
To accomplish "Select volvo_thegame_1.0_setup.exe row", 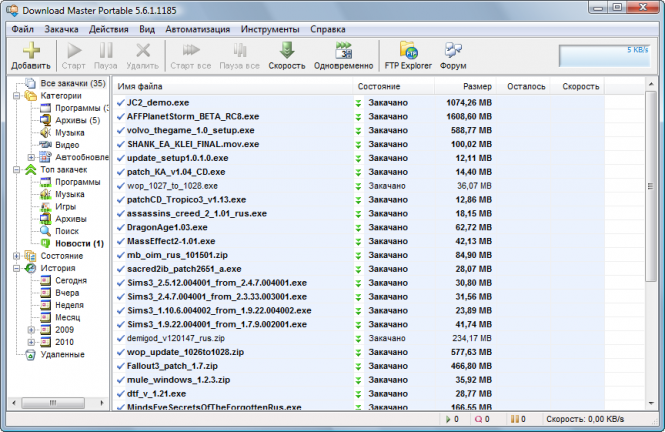I will [359, 130].
